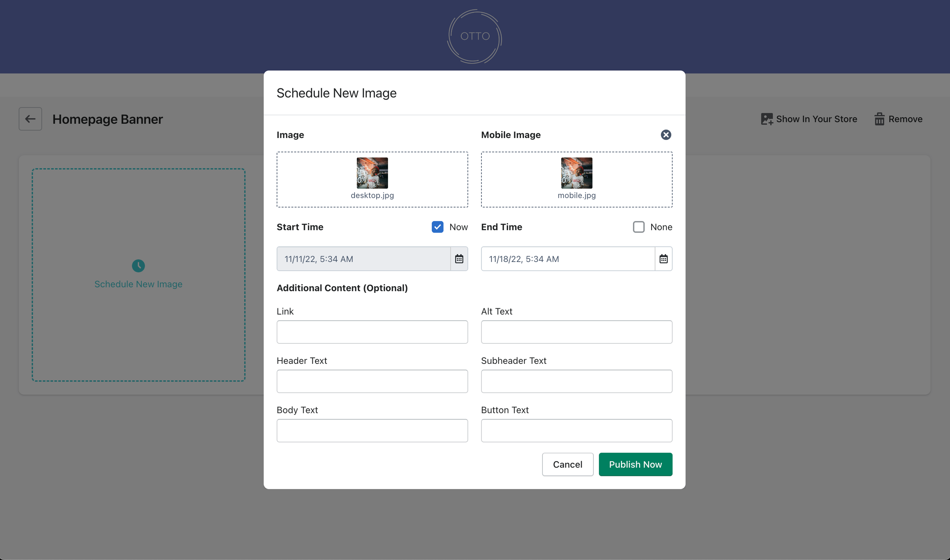Click the End Time date field

click(x=568, y=259)
